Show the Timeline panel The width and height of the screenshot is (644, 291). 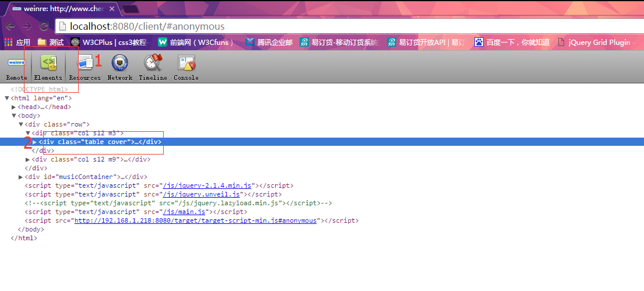click(153, 67)
